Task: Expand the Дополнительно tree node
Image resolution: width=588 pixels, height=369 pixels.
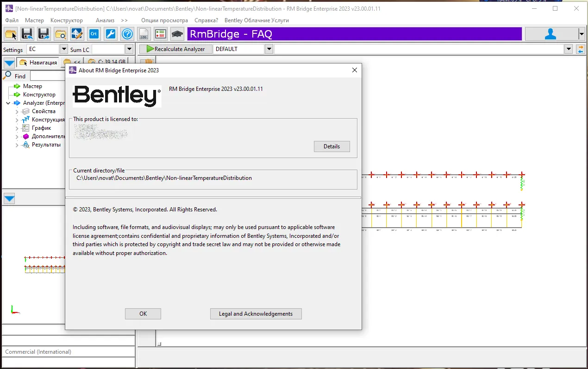Action: point(17,137)
